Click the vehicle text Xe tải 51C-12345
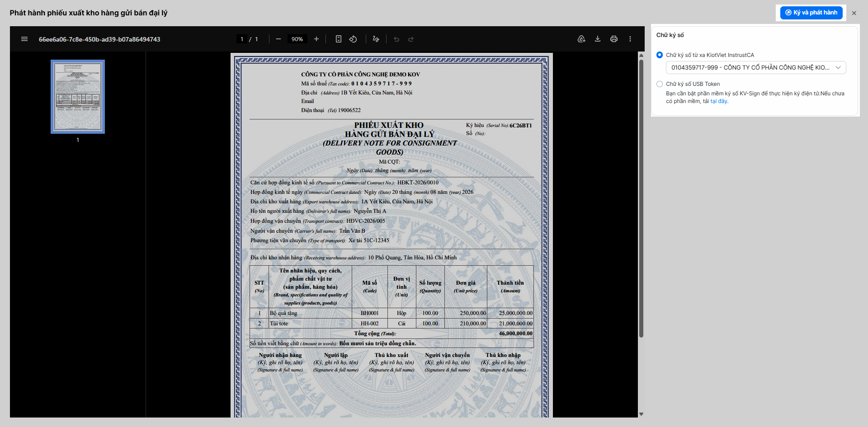868x427 pixels. tap(369, 240)
